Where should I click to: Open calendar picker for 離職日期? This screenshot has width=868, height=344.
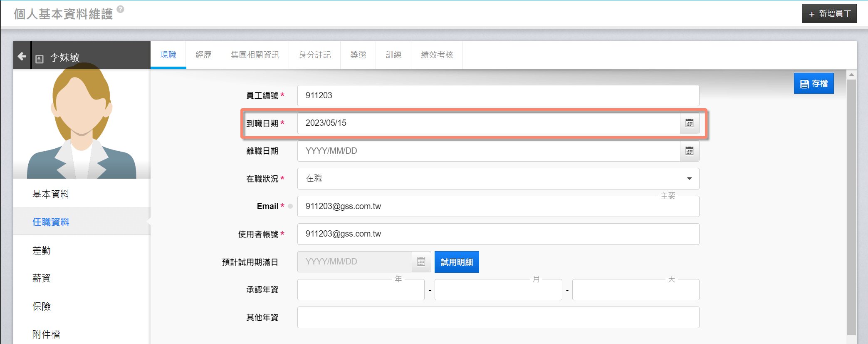pos(689,151)
